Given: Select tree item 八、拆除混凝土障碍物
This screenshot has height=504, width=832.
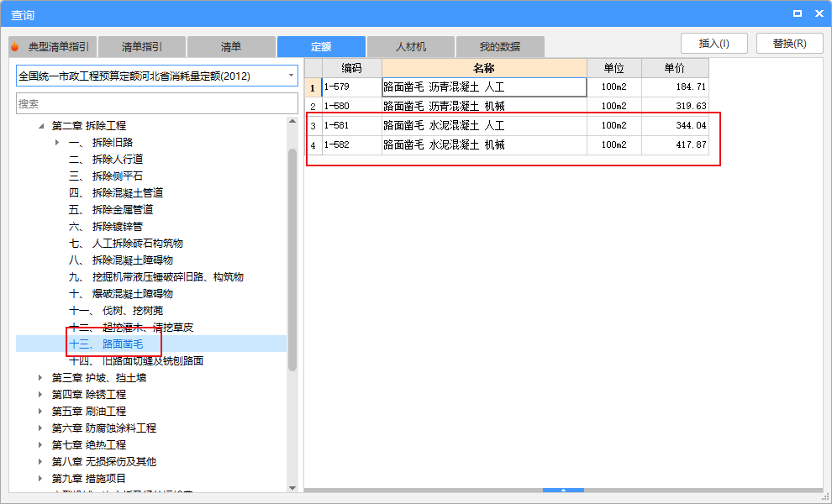Looking at the screenshot, I should (121, 260).
